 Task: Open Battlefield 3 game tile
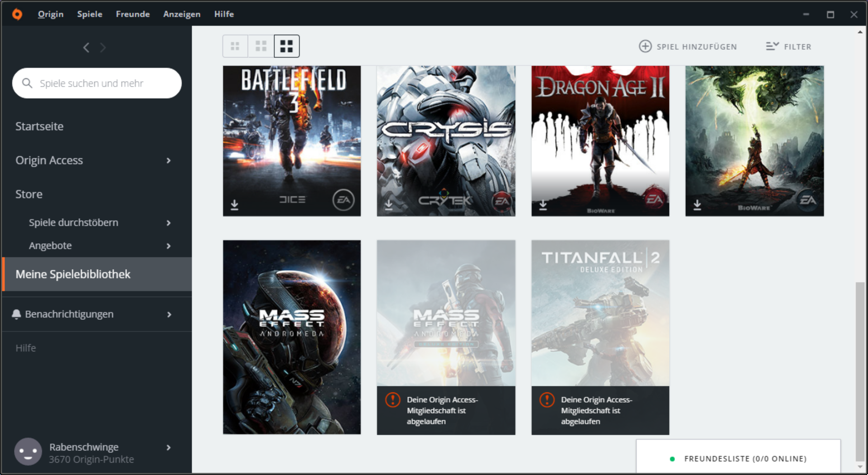pos(292,141)
